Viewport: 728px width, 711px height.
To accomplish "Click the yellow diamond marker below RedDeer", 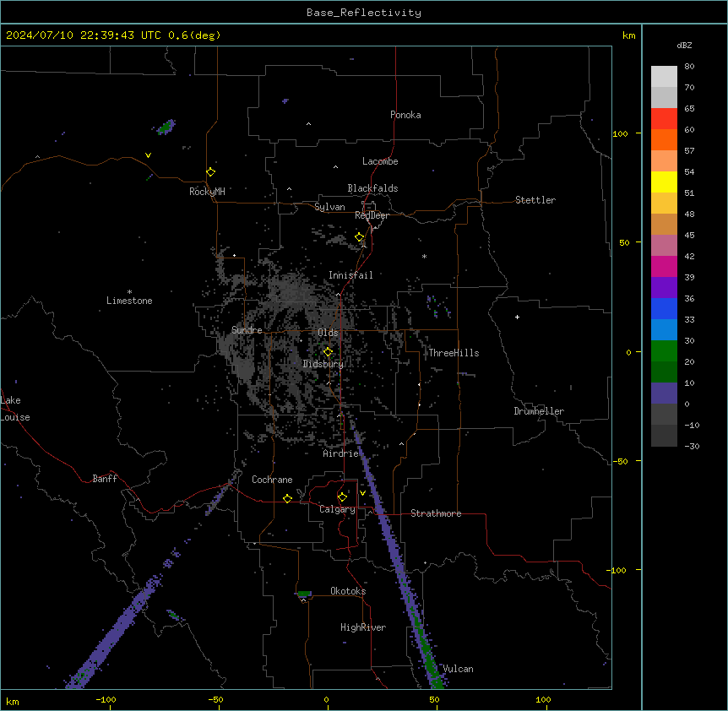I will tap(360, 237).
